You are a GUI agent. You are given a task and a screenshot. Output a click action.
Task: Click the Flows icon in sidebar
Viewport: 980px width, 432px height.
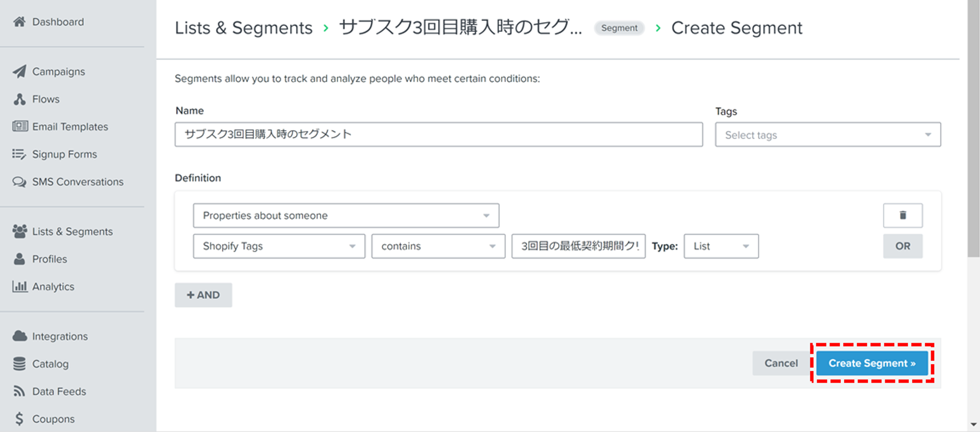click(x=20, y=99)
